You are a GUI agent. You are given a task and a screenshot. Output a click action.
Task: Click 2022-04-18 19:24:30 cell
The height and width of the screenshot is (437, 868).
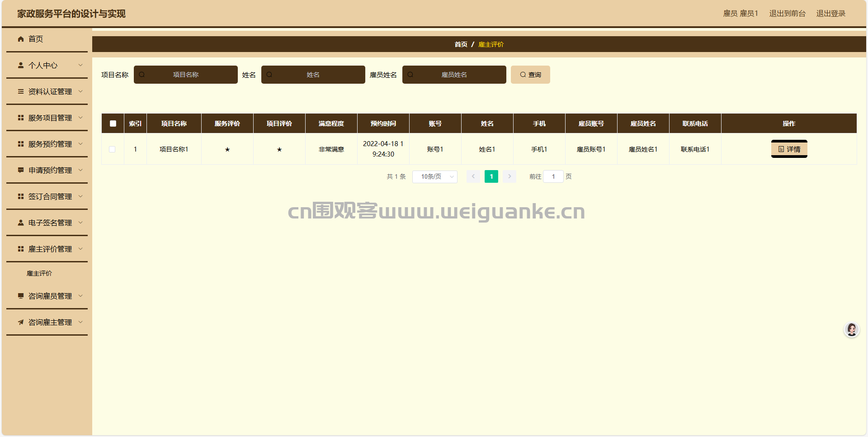(x=383, y=149)
